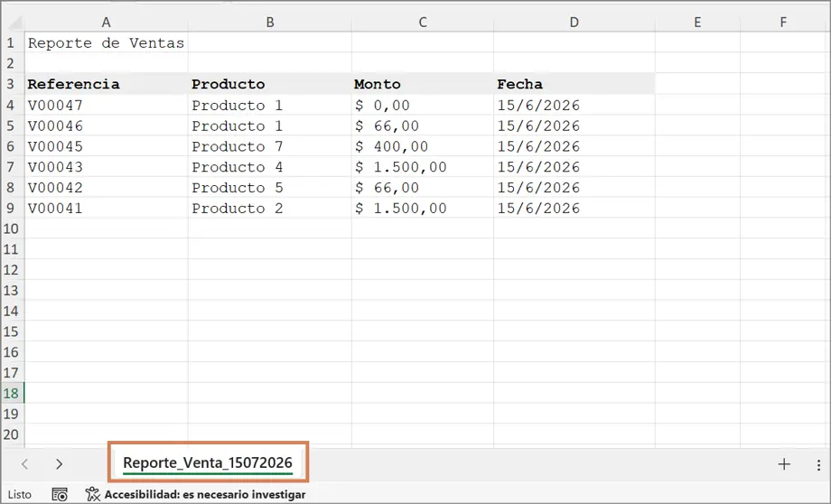Select the Referencia header cell
Image resolution: width=831 pixels, height=504 pixels.
[x=106, y=84]
